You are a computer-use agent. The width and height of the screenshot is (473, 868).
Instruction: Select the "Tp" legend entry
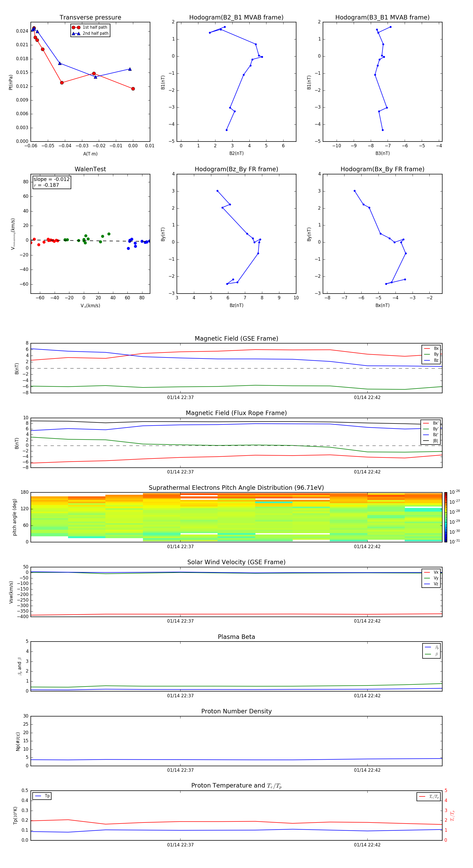42,796
